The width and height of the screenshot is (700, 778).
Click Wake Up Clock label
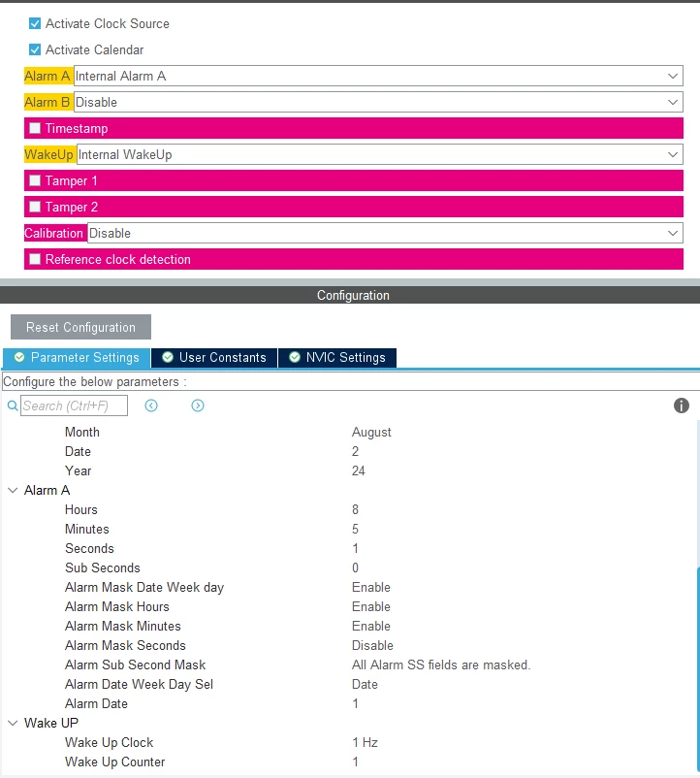click(109, 742)
